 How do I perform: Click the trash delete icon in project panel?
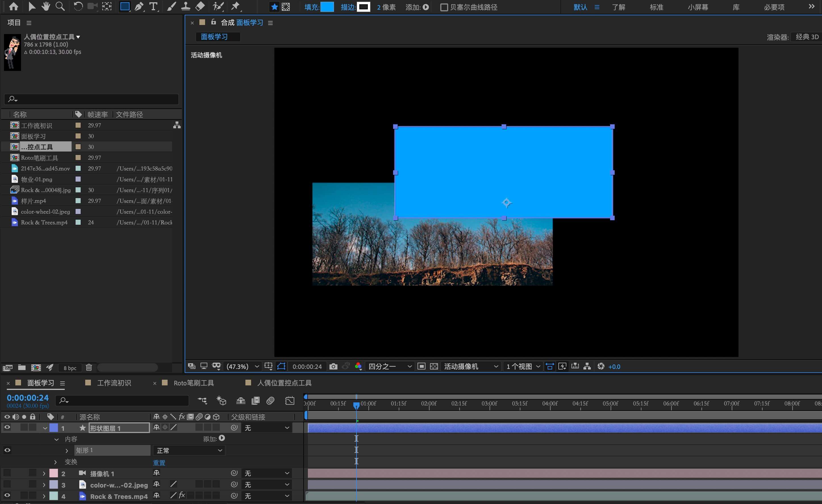tap(89, 367)
